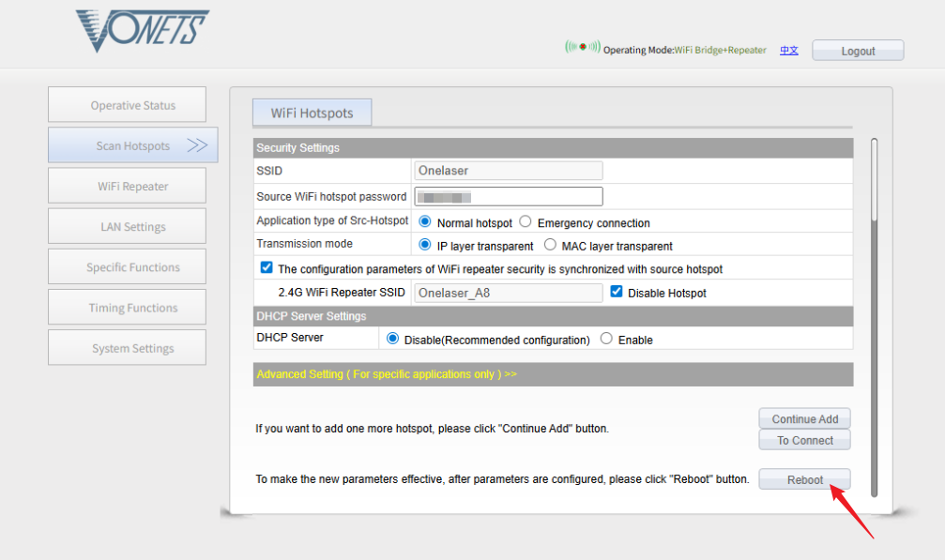945x560 pixels.
Task: Select the Emergency connection option
Action: 526,222
